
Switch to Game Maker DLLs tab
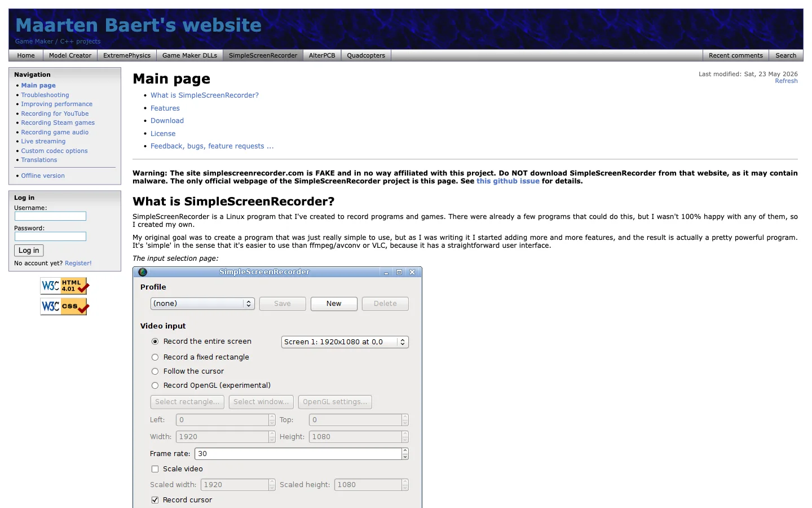coord(189,55)
